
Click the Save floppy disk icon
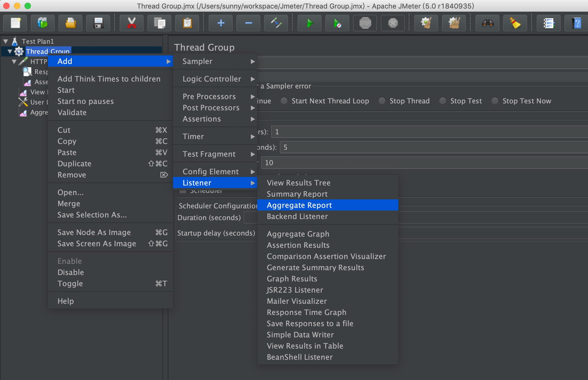tap(98, 23)
